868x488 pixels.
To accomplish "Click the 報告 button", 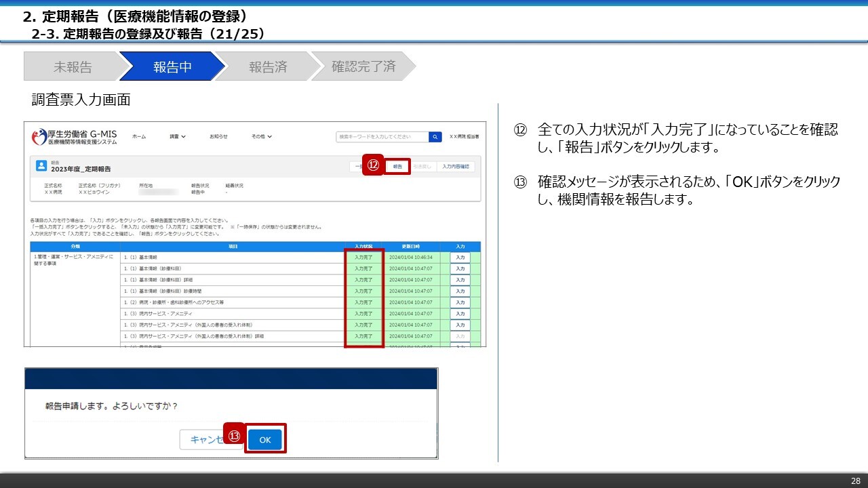I will point(397,166).
